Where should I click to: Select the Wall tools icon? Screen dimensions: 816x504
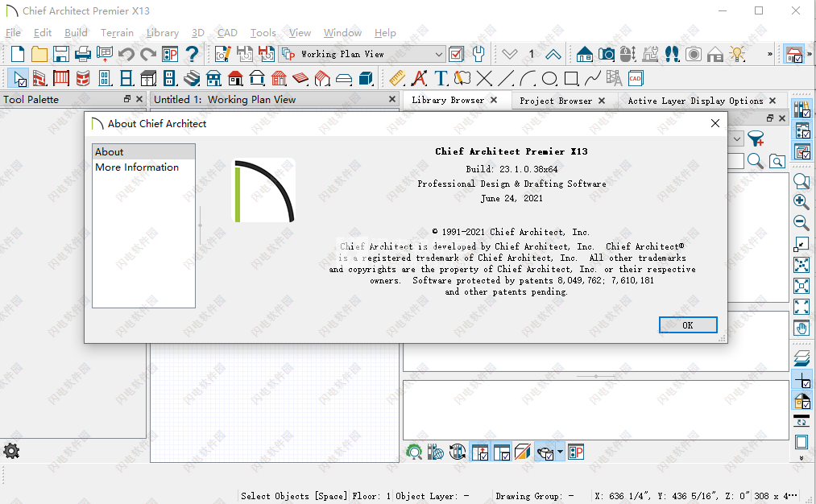click(39, 79)
